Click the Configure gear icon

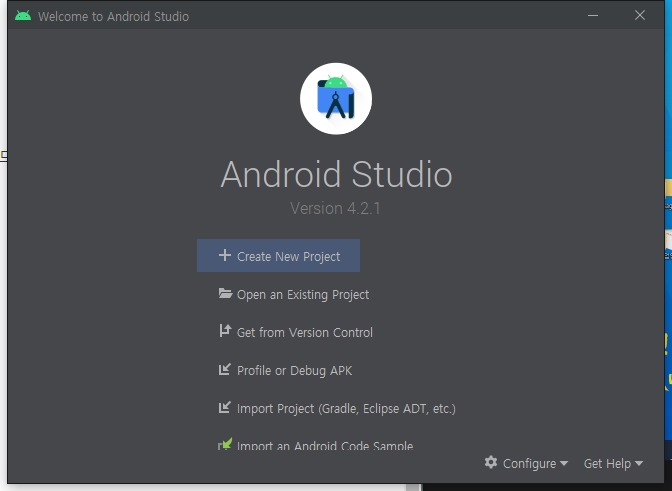491,462
